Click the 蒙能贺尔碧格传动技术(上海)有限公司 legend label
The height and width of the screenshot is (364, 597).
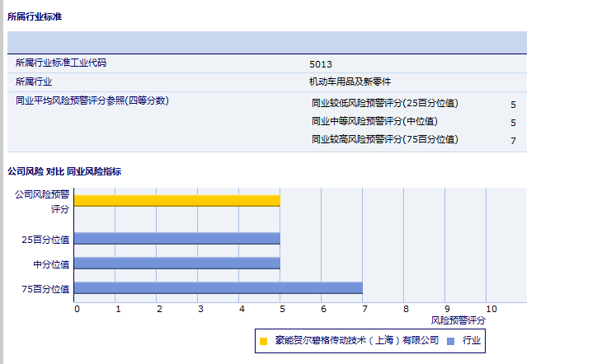click(357, 340)
